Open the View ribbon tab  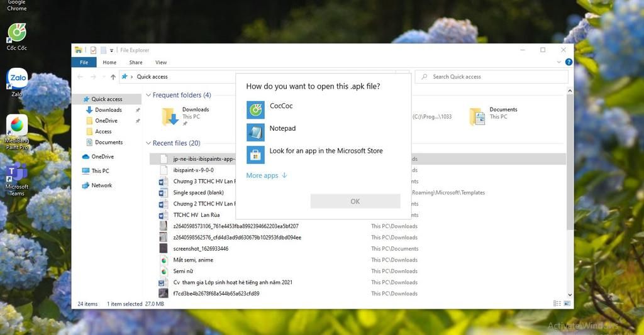coord(161,62)
